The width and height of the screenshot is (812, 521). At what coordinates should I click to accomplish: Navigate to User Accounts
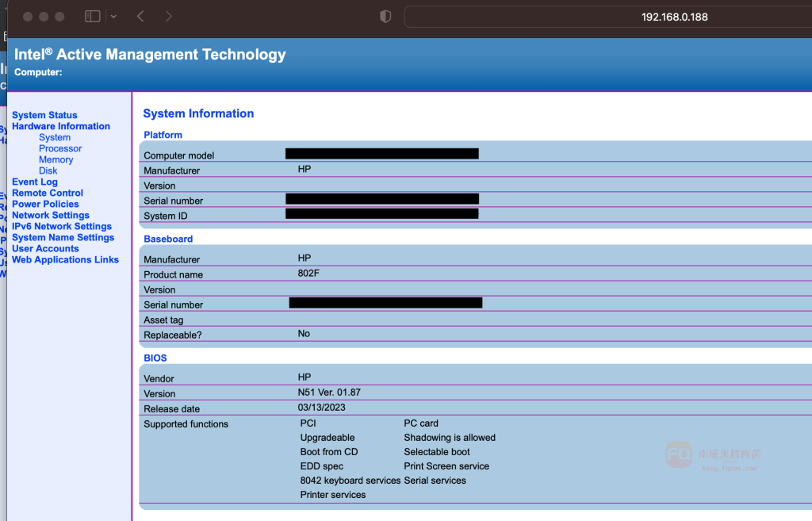45,248
